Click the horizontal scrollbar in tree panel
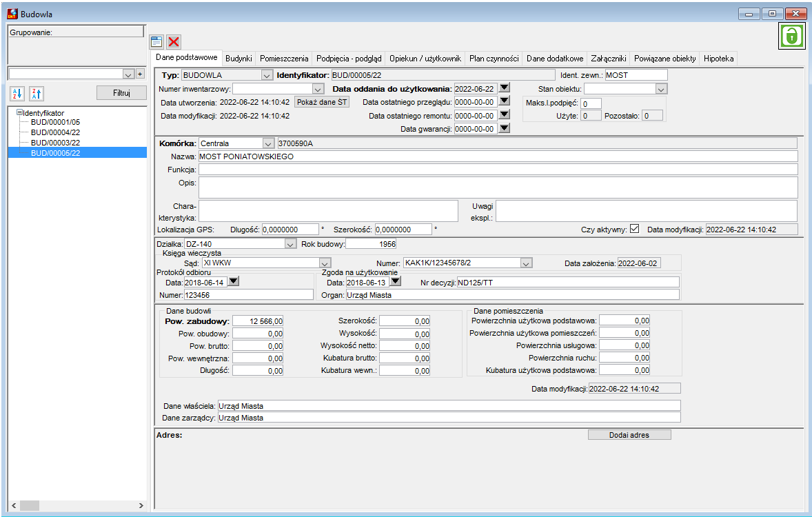 [x=77, y=505]
